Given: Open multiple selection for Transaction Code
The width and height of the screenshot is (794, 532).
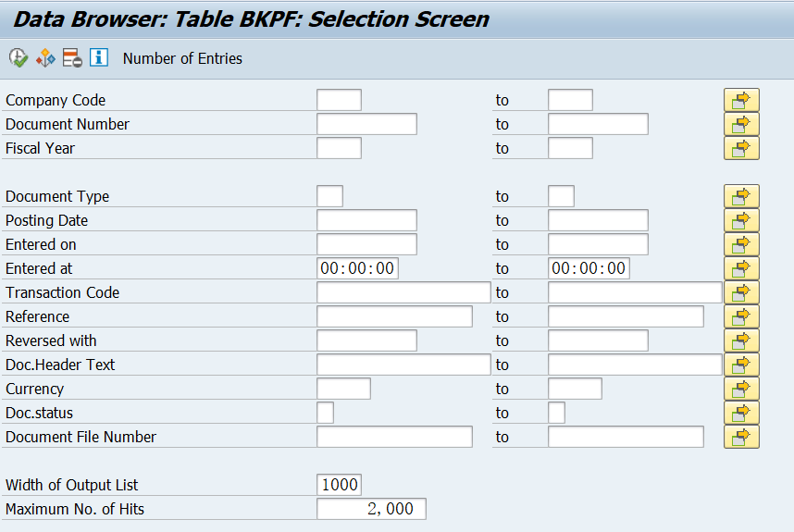Looking at the screenshot, I should 741,292.
